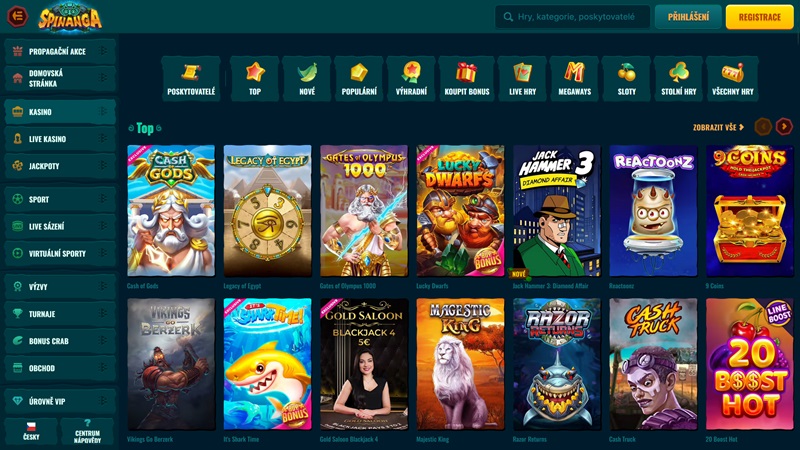Open the Populární gem category
Image resolution: width=800 pixels, height=450 pixels.
click(359, 72)
